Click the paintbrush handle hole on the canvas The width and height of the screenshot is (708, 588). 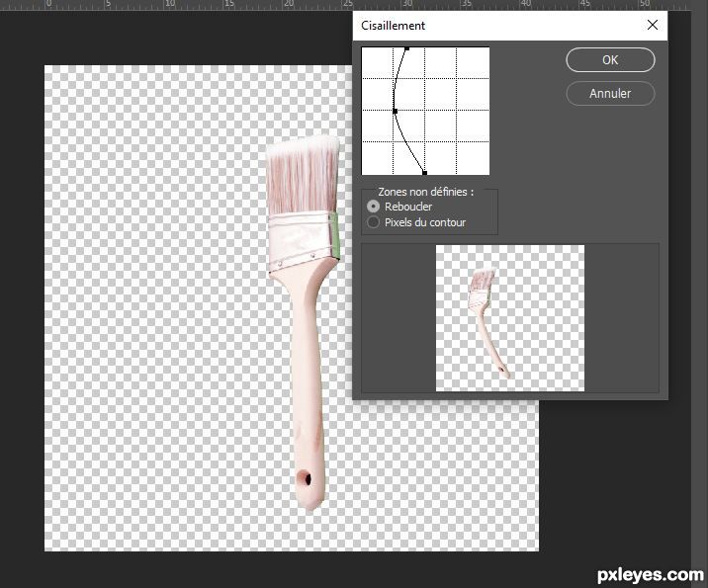(x=305, y=478)
